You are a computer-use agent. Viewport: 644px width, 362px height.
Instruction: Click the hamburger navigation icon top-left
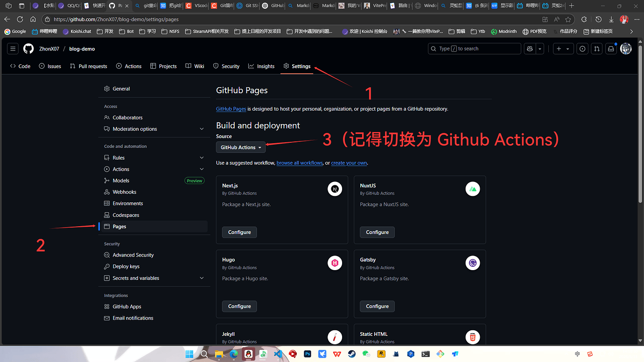pyautogui.click(x=13, y=49)
